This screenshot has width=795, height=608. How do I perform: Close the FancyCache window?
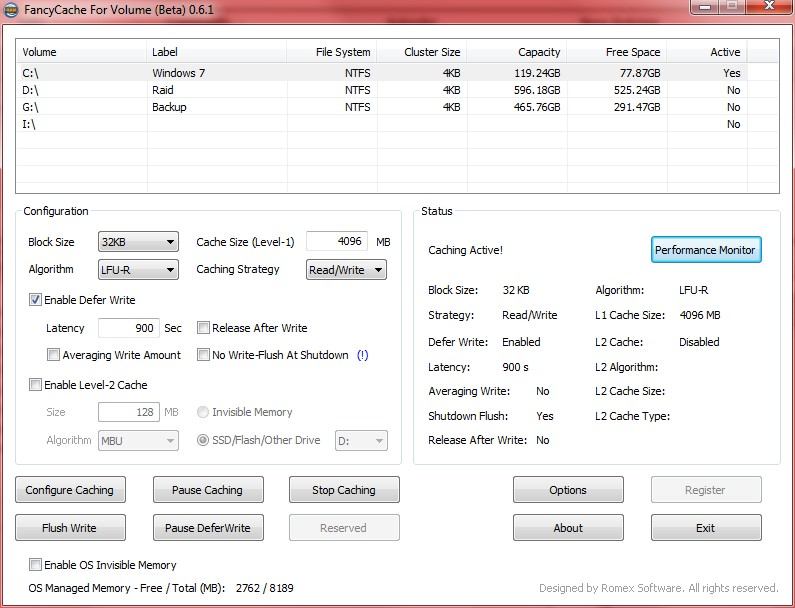point(770,7)
